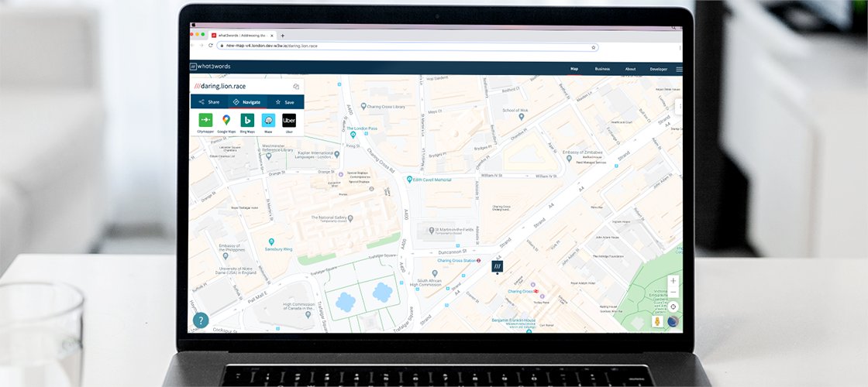Select the Navigate tab
The height and width of the screenshot is (387, 868).
point(247,101)
